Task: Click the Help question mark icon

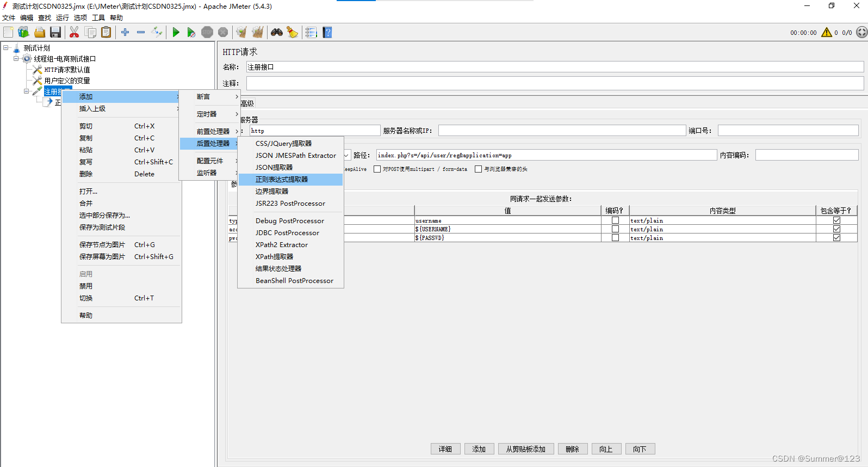Action: pyautogui.click(x=327, y=33)
